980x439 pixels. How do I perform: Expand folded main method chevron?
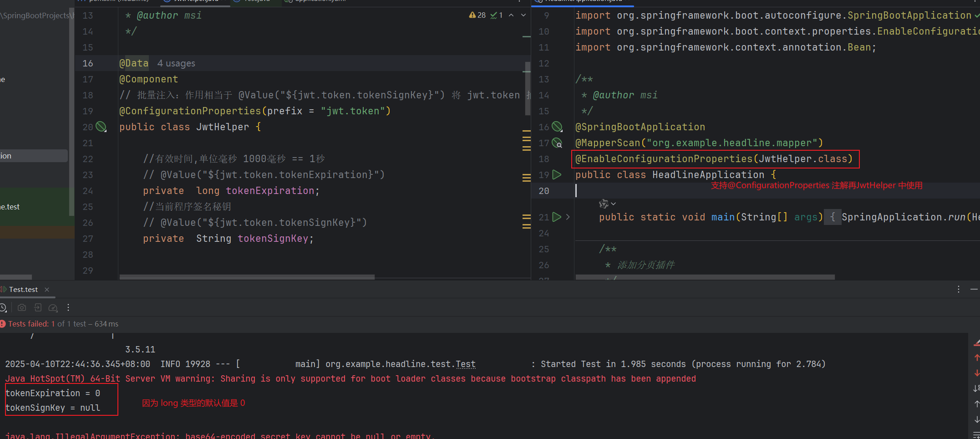coord(568,217)
